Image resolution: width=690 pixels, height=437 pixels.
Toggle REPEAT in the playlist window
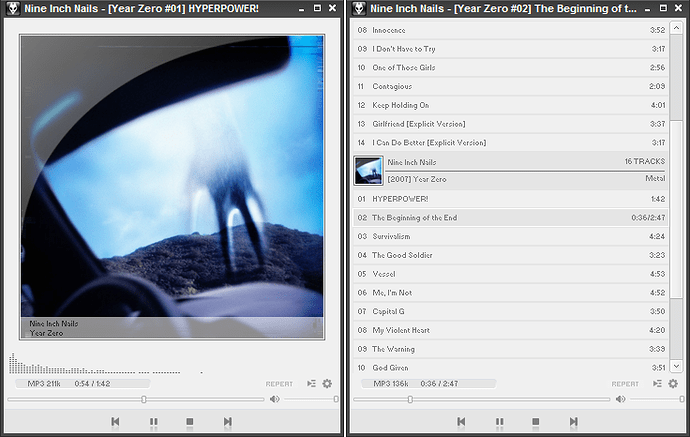(x=625, y=384)
